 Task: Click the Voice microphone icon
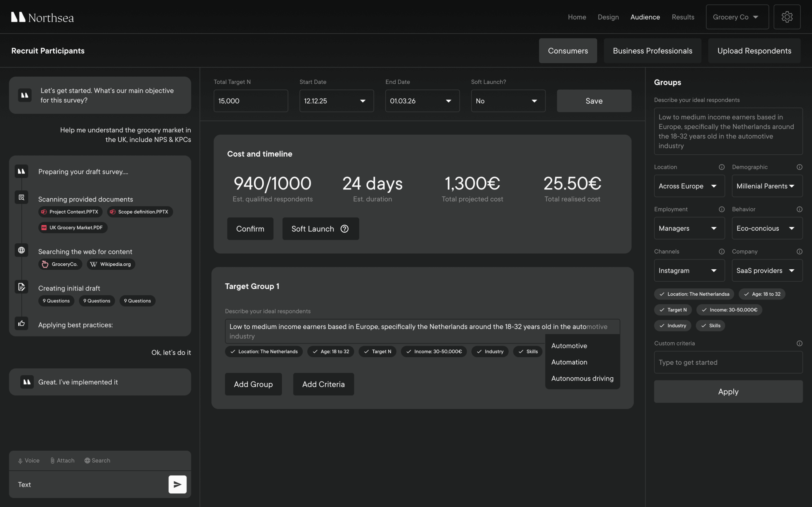(x=20, y=460)
